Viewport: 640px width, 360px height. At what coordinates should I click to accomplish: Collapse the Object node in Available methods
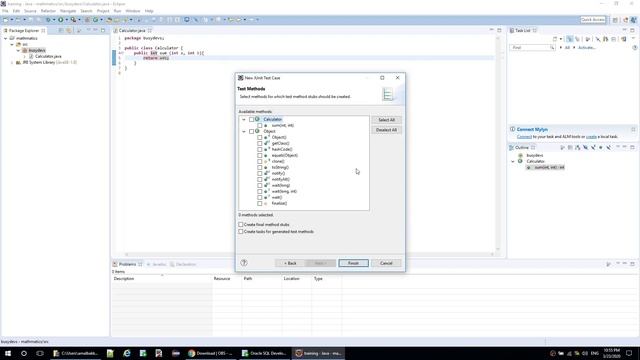tap(244, 131)
